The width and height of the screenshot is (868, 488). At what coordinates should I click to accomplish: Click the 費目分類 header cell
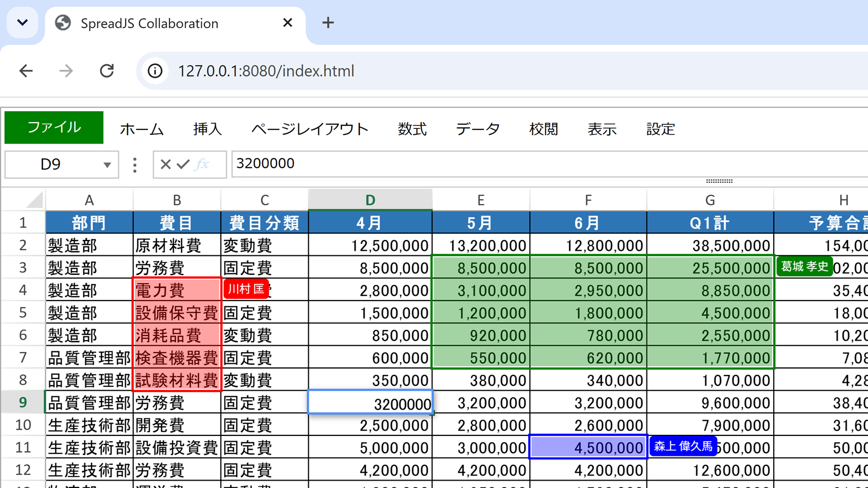tap(265, 223)
